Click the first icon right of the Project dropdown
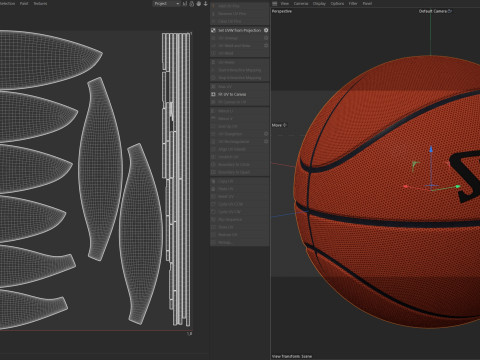 click(185, 4)
